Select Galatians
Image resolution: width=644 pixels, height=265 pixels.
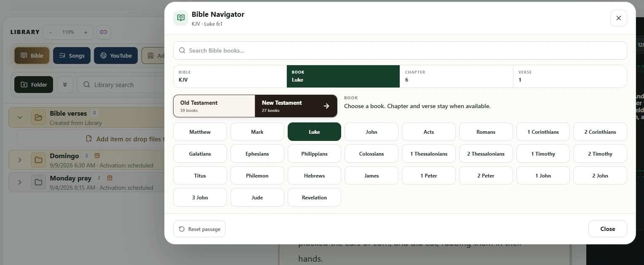tap(200, 154)
